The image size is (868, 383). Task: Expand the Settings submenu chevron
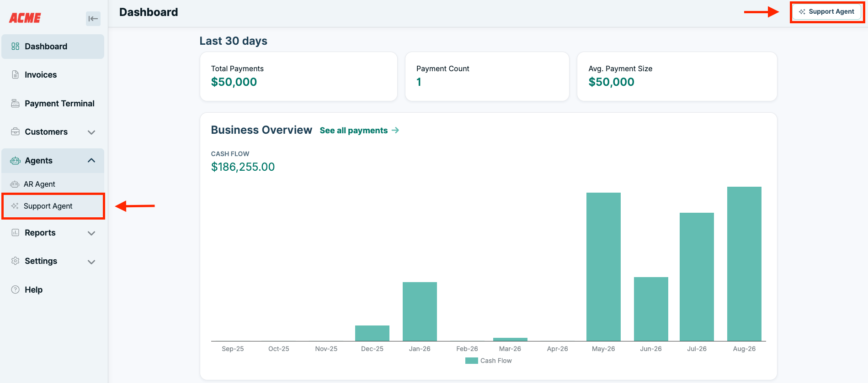pyautogui.click(x=91, y=262)
